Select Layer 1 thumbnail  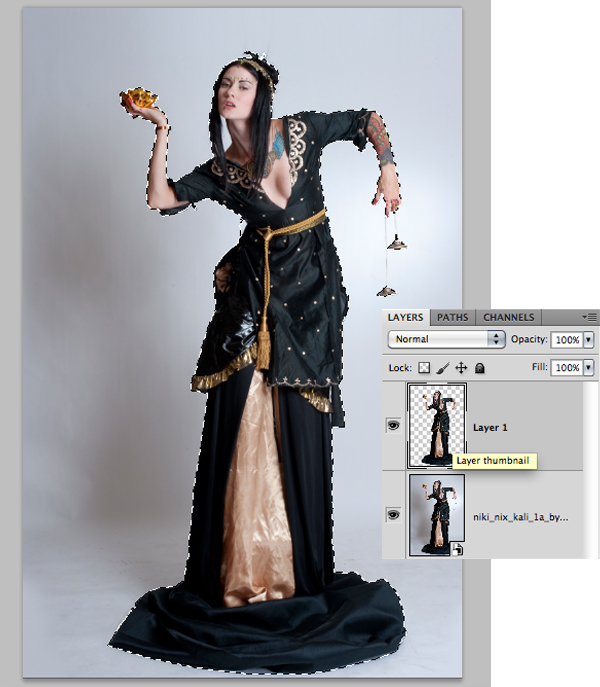437,426
